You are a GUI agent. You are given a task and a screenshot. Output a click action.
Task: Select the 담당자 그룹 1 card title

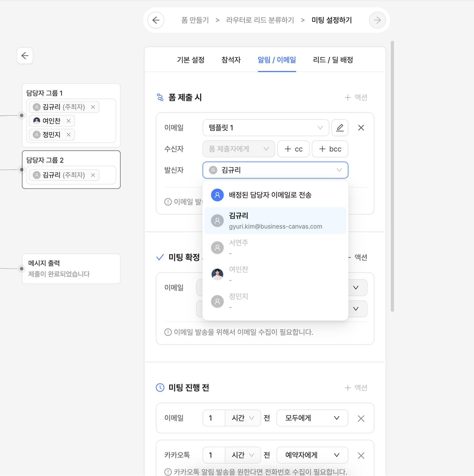(x=44, y=93)
